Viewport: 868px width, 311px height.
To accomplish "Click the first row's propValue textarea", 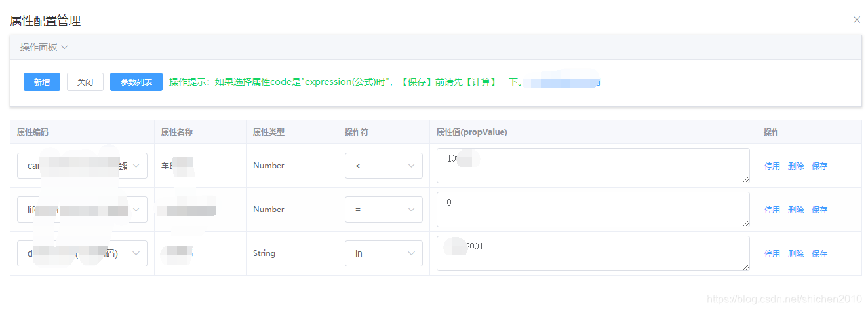I will point(593,166).
